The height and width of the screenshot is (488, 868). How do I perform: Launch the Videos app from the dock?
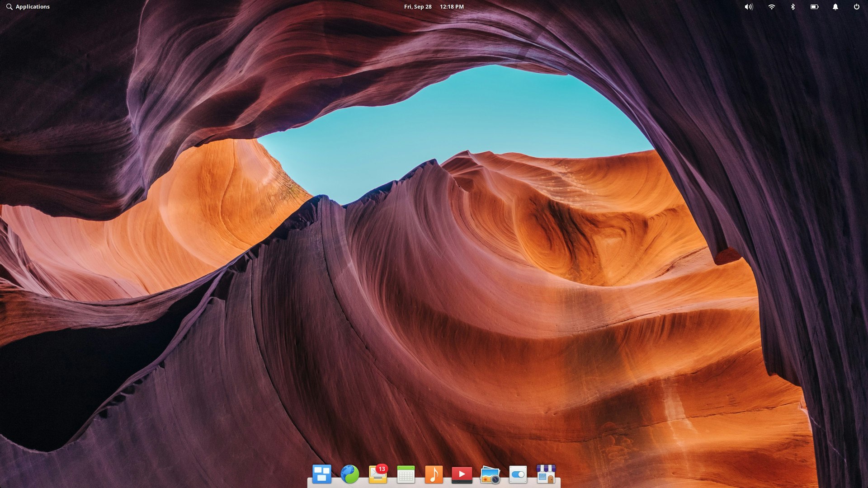pyautogui.click(x=462, y=474)
